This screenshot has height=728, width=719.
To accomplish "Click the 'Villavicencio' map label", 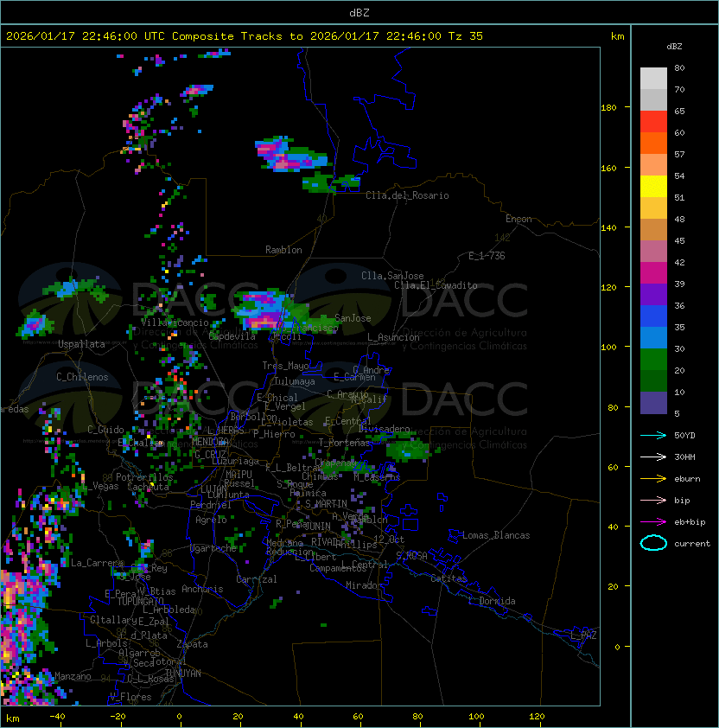I will click(175, 322).
